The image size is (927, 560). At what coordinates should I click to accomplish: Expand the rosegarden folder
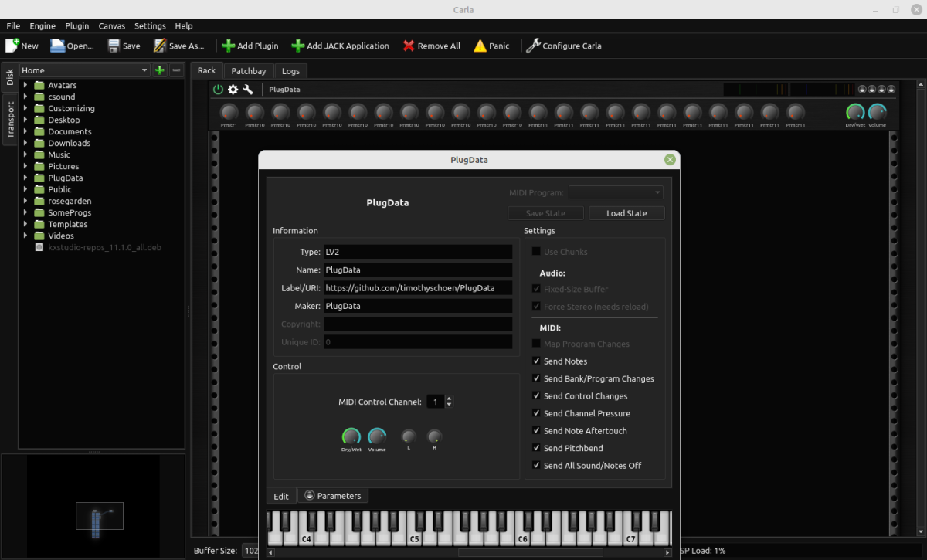click(x=25, y=201)
